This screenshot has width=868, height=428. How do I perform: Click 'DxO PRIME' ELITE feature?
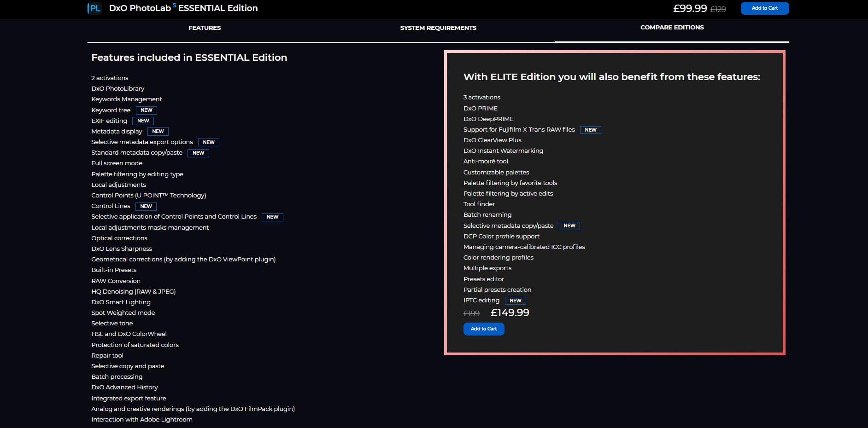481,109
